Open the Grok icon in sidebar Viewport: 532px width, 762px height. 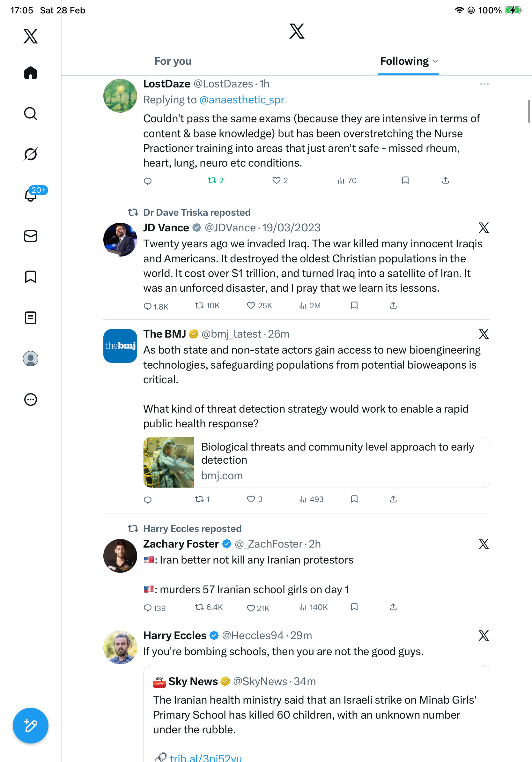(31, 154)
